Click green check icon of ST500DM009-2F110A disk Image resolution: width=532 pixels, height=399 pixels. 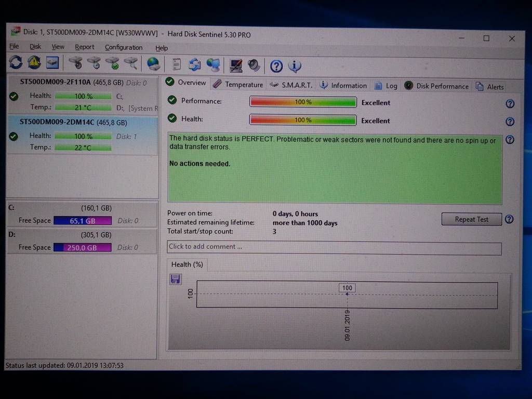(14, 96)
